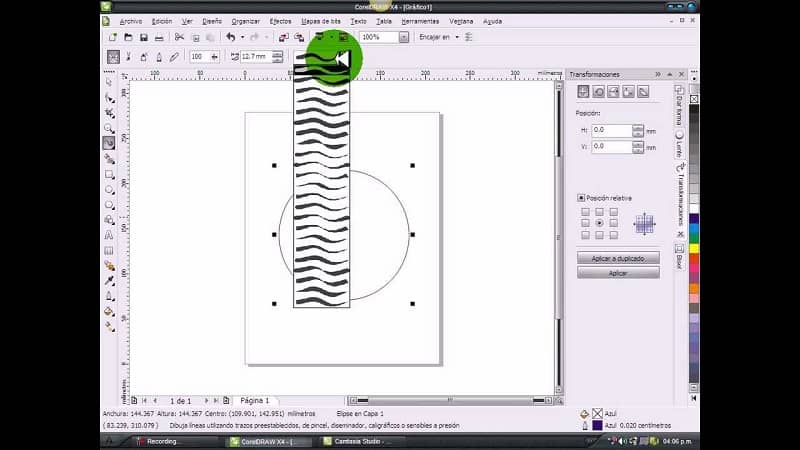
Task: Choose the Preset artistic media mode
Action: tap(113, 57)
